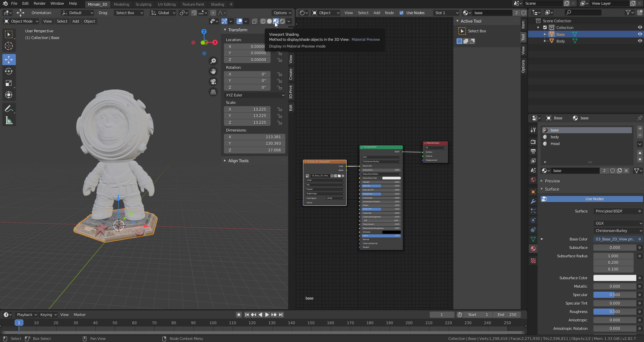
Task: Open the Object Mode dropdown
Action: (x=21, y=21)
